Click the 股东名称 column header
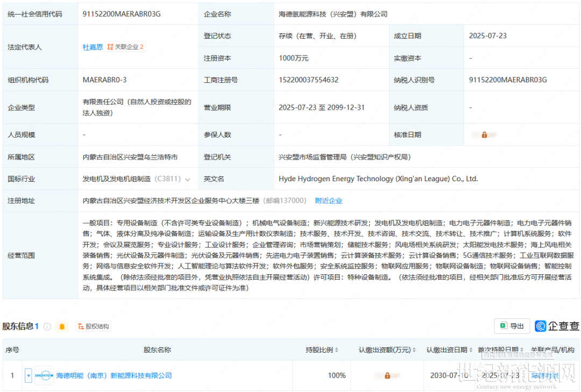This screenshot has width=581, height=392. tap(157, 350)
